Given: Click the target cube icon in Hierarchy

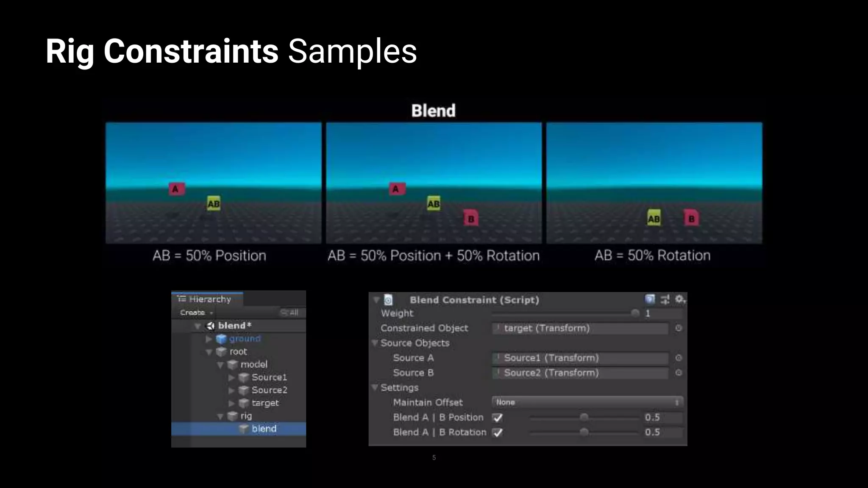Looking at the screenshot, I should pos(244,403).
